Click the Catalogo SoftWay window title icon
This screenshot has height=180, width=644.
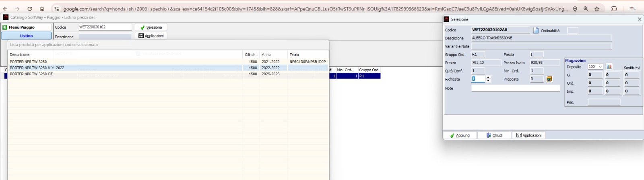[6, 17]
